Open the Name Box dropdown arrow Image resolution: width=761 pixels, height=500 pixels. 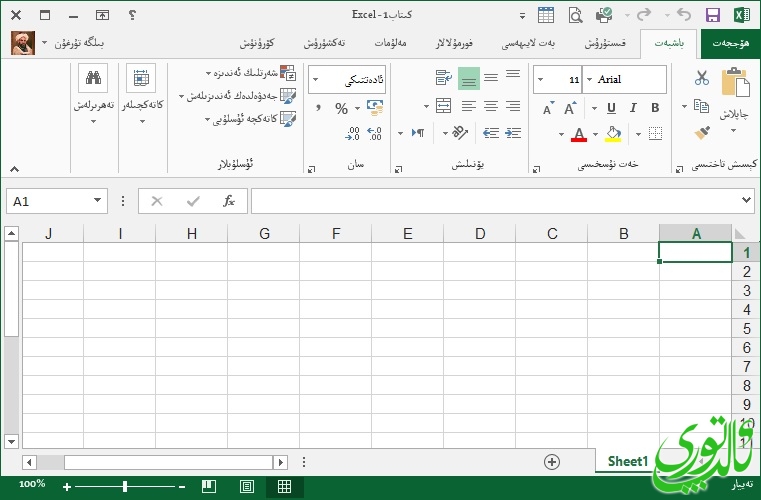97,200
